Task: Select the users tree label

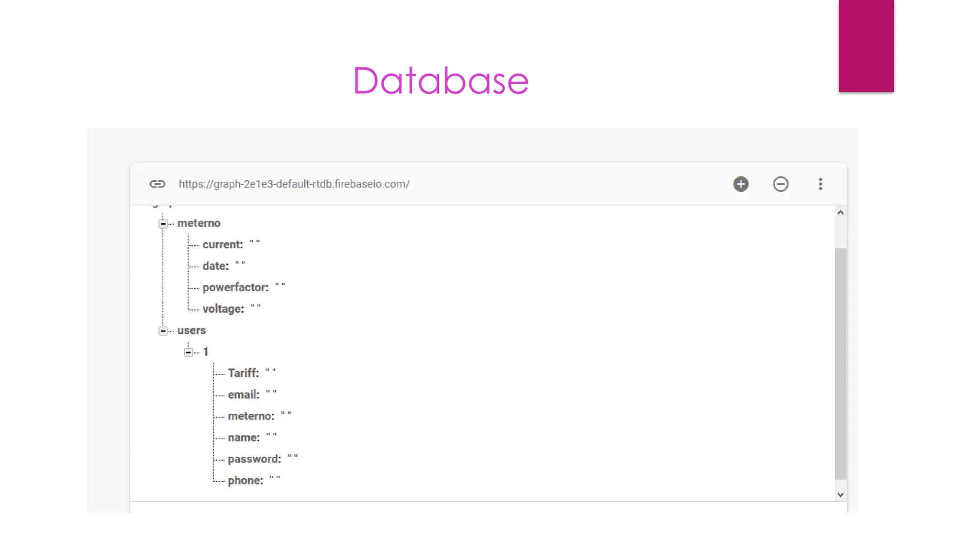Action: pyautogui.click(x=191, y=331)
